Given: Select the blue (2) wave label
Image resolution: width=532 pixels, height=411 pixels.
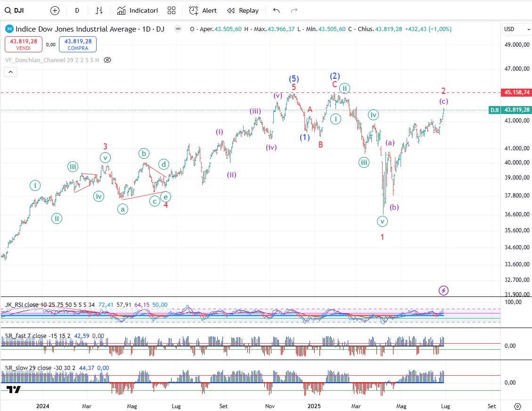Looking at the screenshot, I should (x=335, y=76).
